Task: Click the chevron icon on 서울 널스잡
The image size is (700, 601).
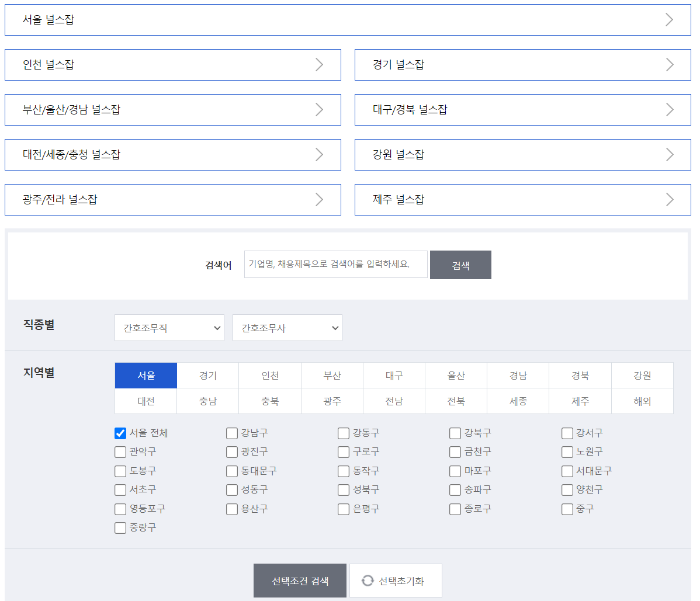Action: click(670, 19)
